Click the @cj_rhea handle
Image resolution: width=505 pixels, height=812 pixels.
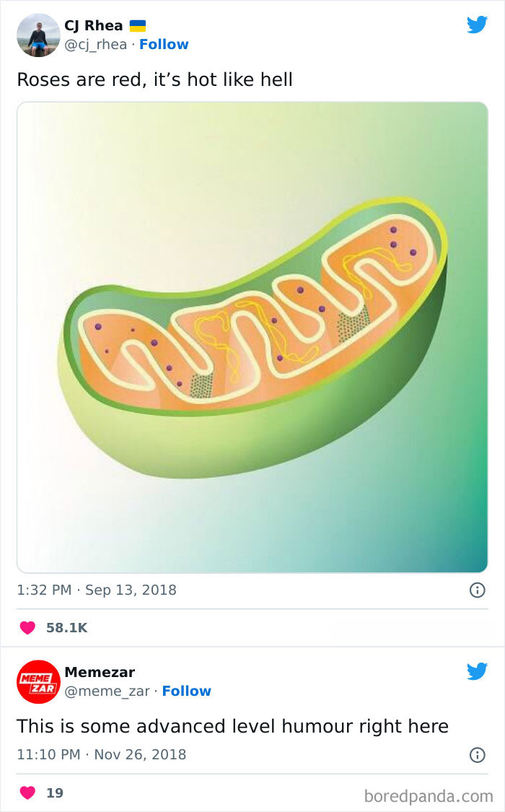96,44
